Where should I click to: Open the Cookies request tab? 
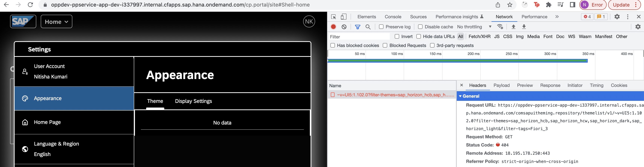click(619, 85)
